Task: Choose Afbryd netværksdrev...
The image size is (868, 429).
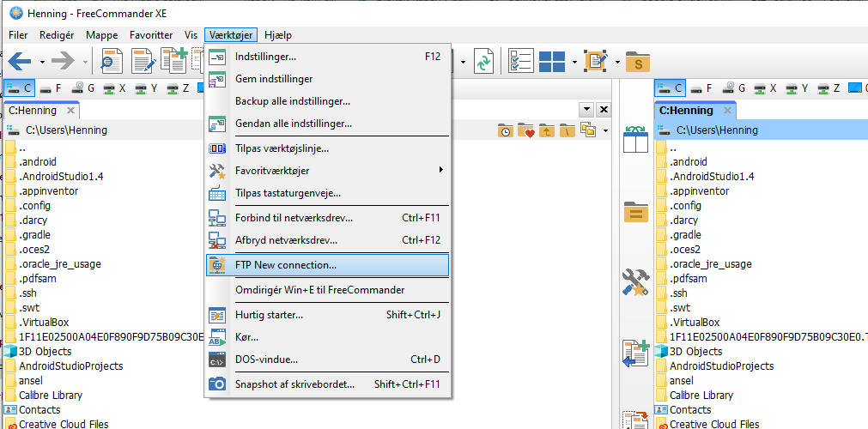Action: [x=327, y=240]
